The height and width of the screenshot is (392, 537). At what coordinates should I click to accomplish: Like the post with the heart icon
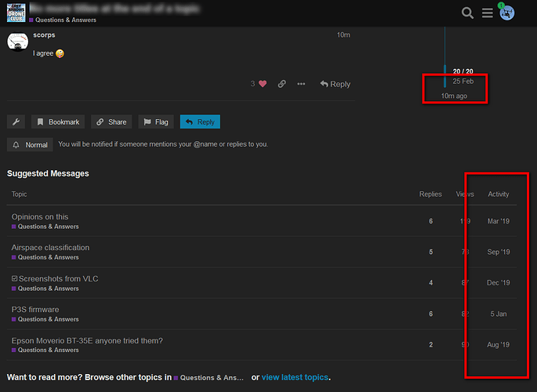pos(263,84)
